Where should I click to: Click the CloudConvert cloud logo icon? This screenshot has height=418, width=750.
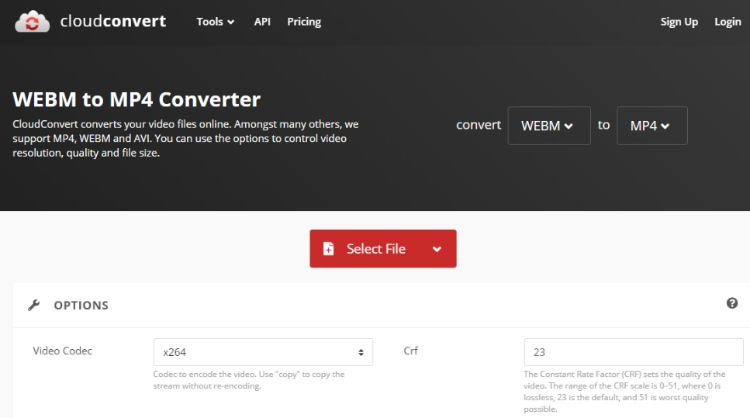[32, 22]
